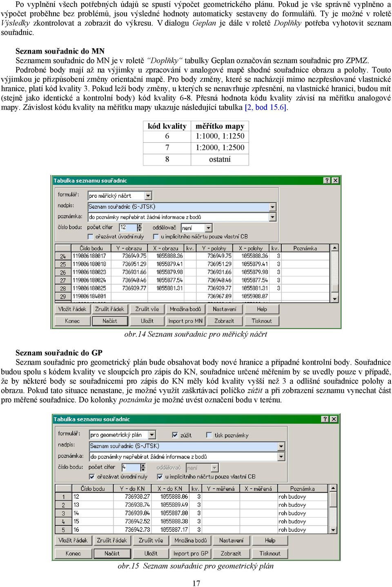
Task: Open 'Nastavení' in geometrický plán dialog
Action: coord(231,540)
